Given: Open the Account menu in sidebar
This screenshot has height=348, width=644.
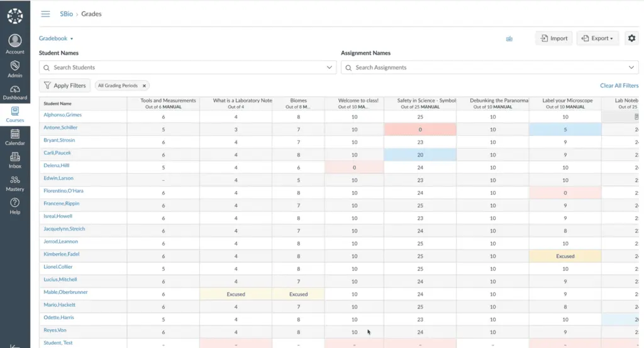Looking at the screenshot, I should click(x=15, y=44).
